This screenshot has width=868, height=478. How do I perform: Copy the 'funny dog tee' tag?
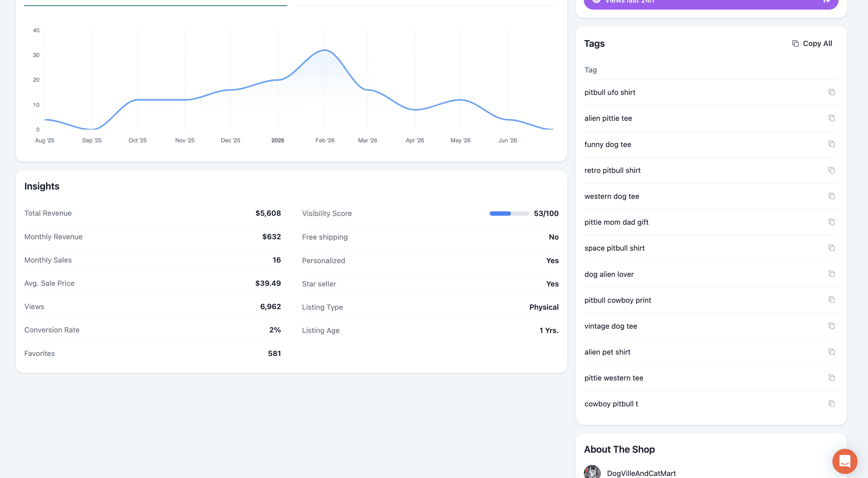(x=831, y=144)
